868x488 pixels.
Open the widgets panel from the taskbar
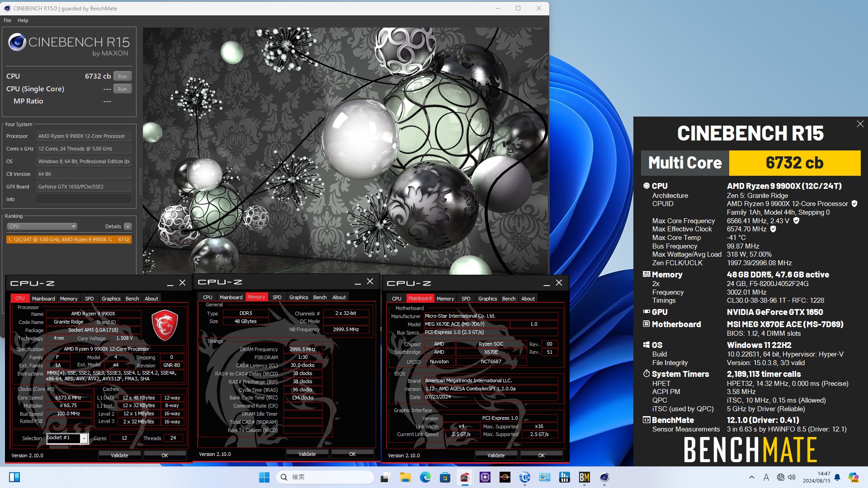point(14,477)
